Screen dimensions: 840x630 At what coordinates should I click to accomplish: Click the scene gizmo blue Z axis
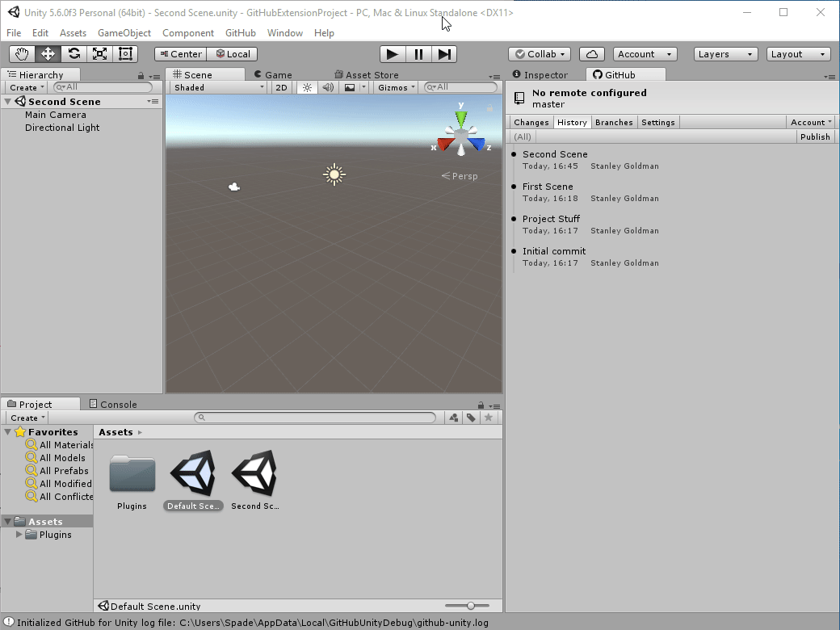coord(477,145)
